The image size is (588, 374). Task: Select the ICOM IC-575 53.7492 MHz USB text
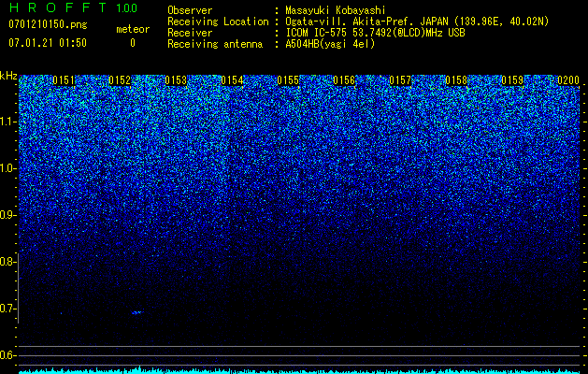375,33
